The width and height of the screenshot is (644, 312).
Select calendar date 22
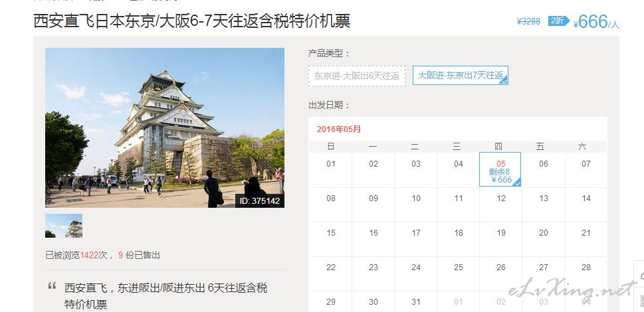[330, 273]
